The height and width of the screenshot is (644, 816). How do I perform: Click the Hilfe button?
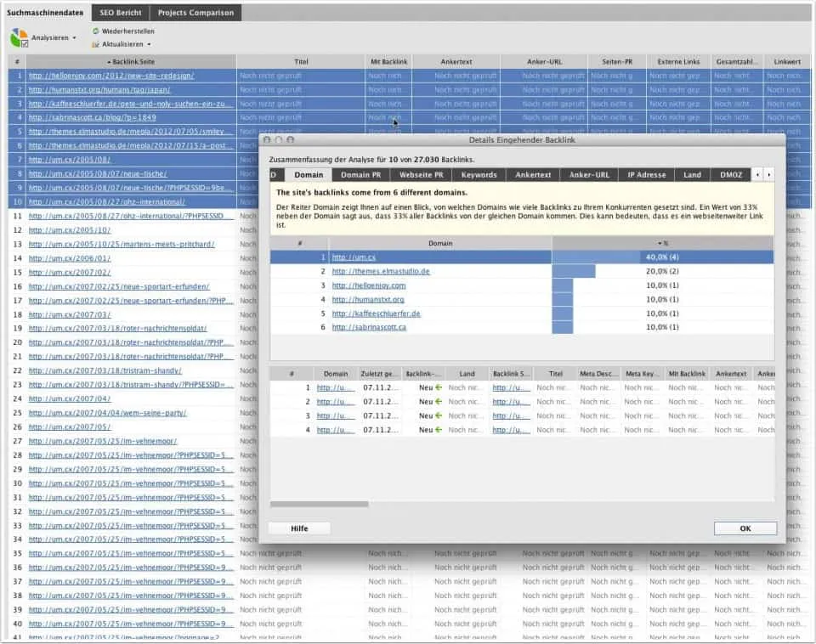pos(299,528)
